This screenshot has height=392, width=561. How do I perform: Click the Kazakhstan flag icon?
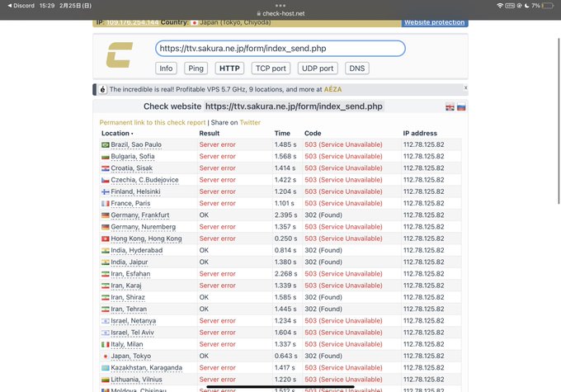coord(106,368)
